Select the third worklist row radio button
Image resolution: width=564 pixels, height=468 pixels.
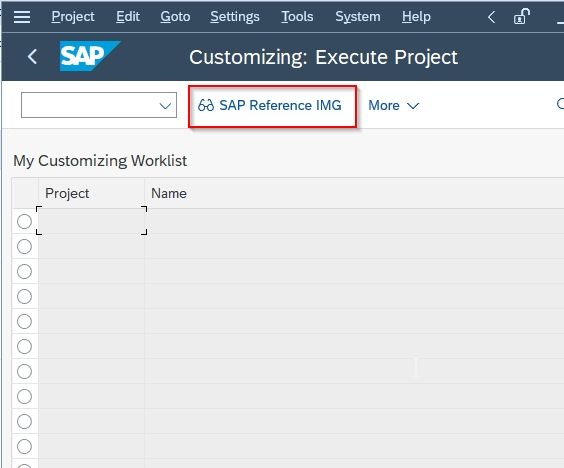coord(24,271)
